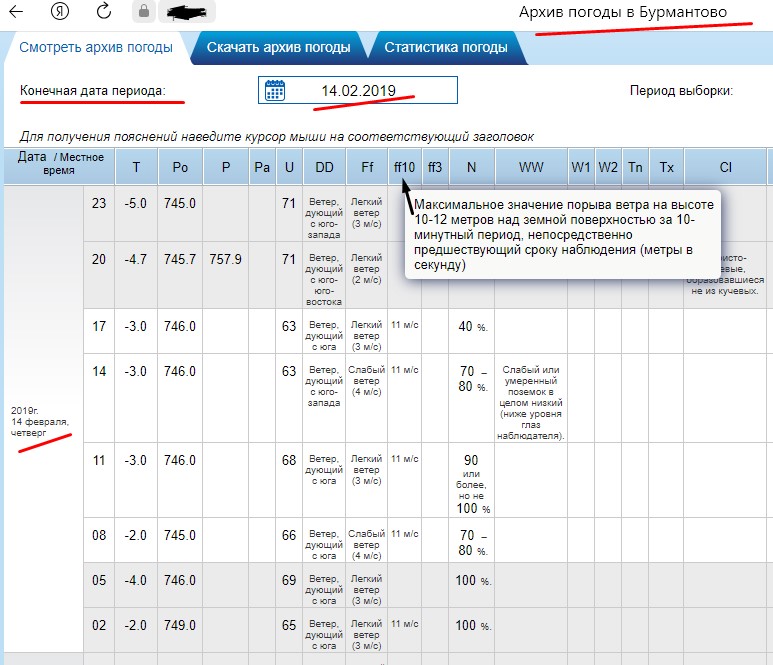Viewport: 773px width, 665px height.
Task: Select pressure value 745.7 in hour 20 row
Action: point(180,259)
